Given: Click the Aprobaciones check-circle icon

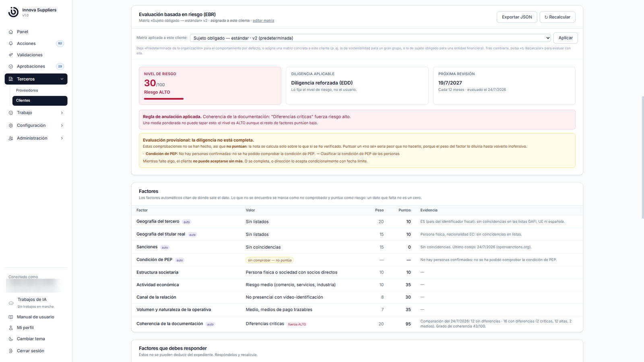Looking at the screenshot, I should pos(11,66).
